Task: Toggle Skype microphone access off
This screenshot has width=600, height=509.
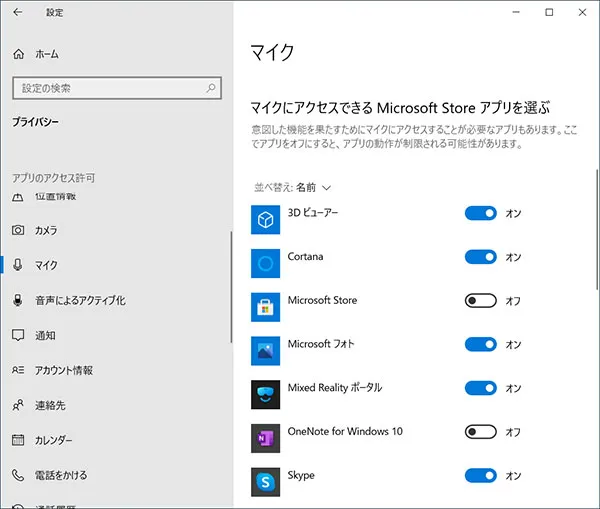Action: [481, 476]
